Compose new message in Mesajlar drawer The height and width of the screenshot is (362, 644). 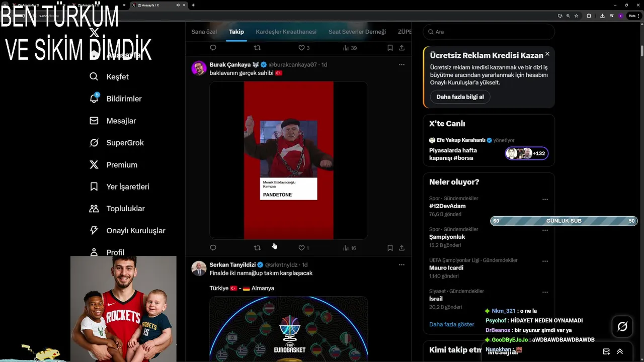pos(606,351)
